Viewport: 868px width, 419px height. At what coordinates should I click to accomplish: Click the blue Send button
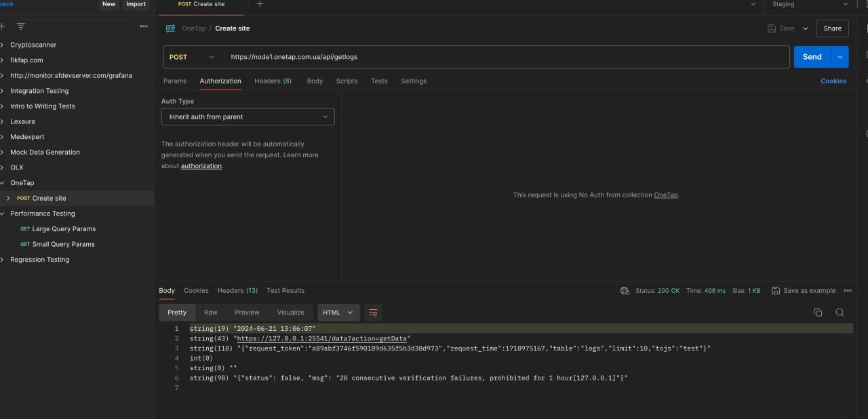[812, 57]
